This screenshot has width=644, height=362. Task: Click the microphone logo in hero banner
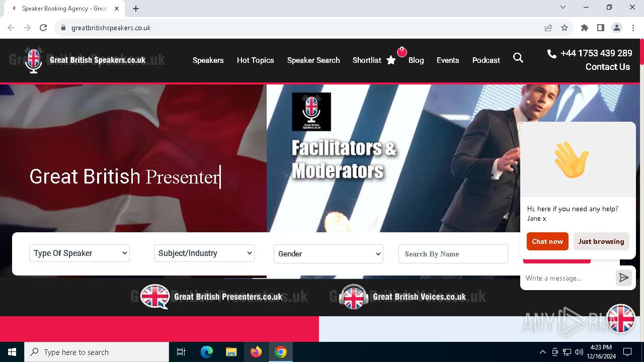(311, 112)
